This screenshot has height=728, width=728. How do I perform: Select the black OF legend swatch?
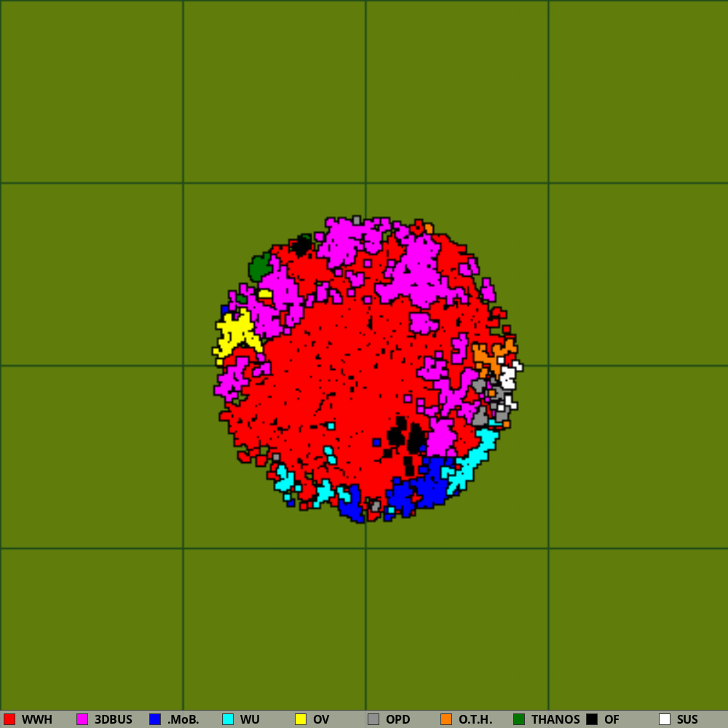pyautogui.click(x=592, y=719)
